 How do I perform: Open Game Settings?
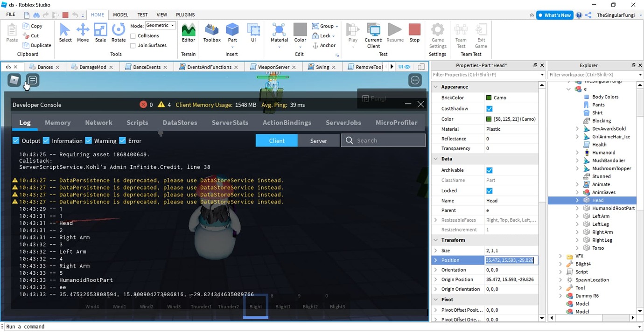(x=437, y=35)
